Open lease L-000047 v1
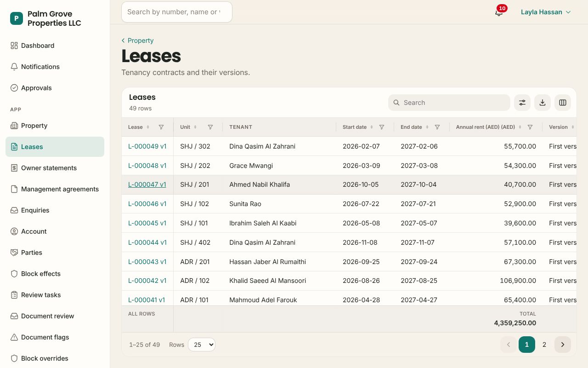The width and height of the screenshot is (588, 368). 147,184
